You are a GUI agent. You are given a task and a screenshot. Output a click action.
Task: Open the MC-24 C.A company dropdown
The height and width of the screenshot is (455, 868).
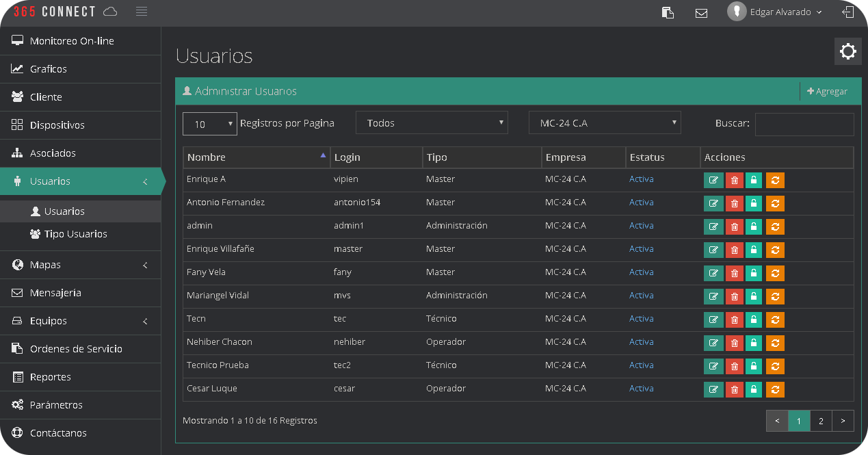(x=605, y=123)
